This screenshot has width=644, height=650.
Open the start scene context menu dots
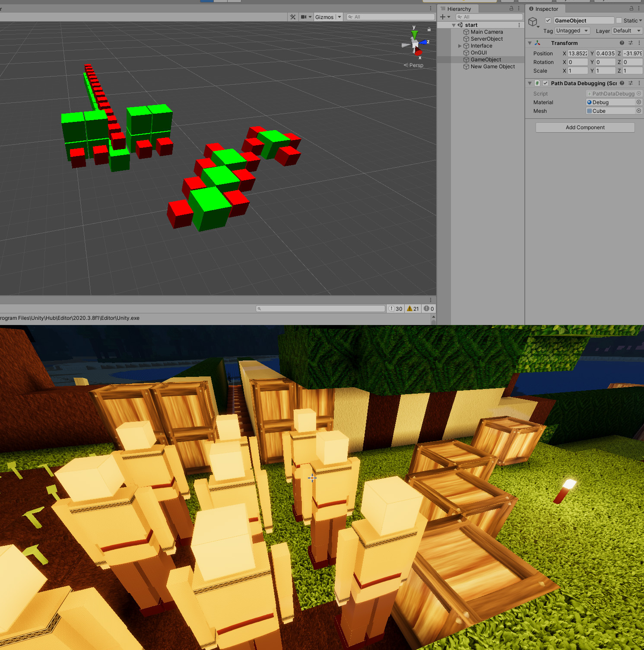pyautogui.click(x=519, y=25)
